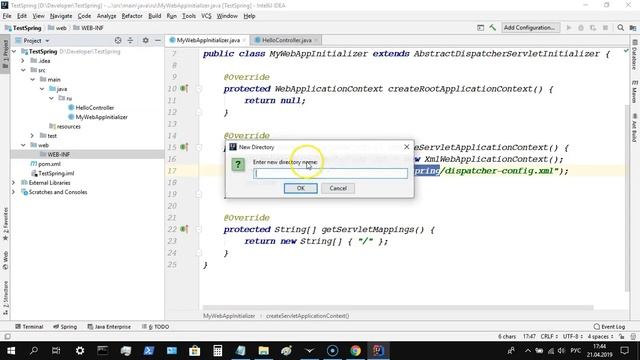Click Collapse All icon in Project panel
640x360 pixels.
pos(130,40)
